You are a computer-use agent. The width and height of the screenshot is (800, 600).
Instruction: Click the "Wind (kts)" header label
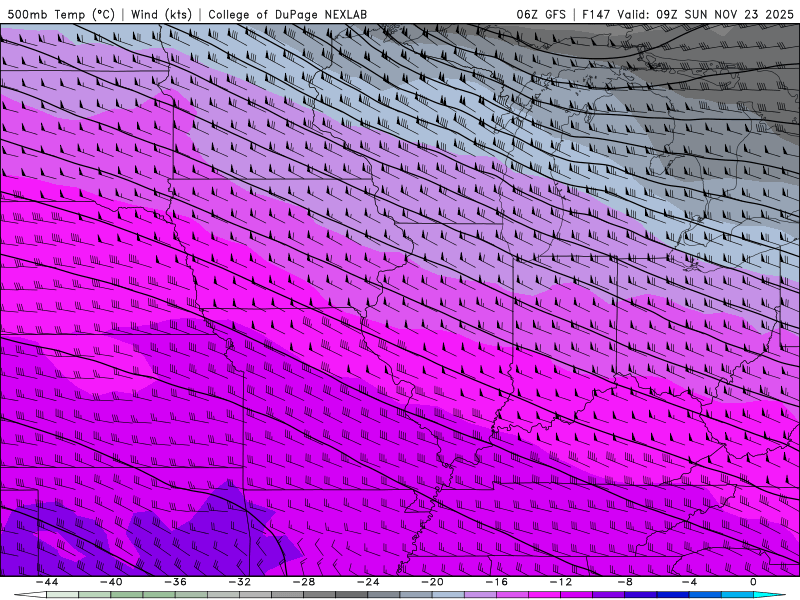[x=161, y=15]
